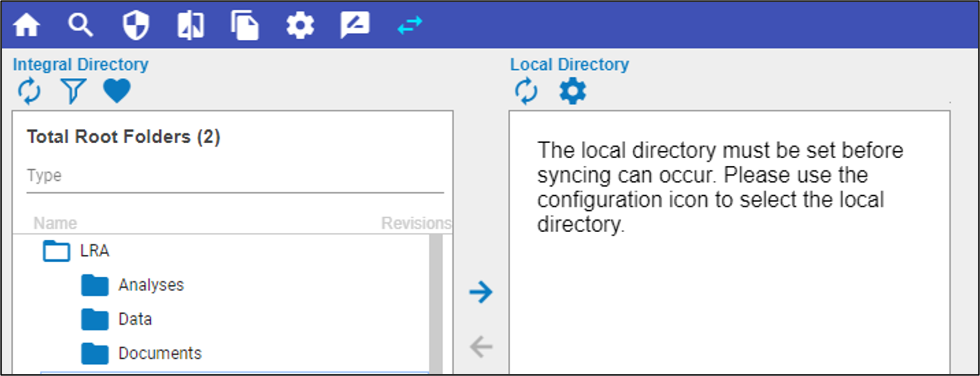This screenshot has height=376, width=980.
Task: Toggle the favorites heart icon
Action: (117, 90)
